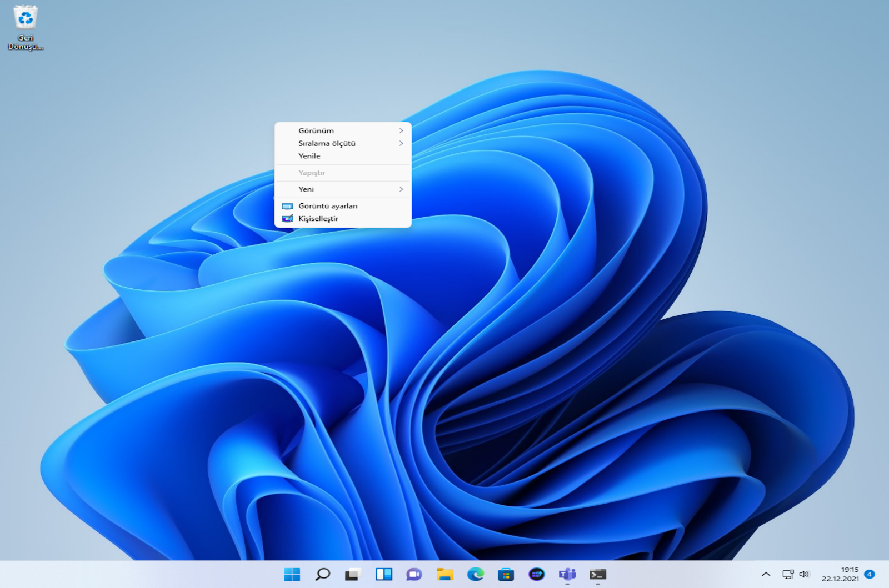Image resolution: width=889 pixels, height=588 pixels.
Task: Open the notification badge showing 4
Action: 870,574
